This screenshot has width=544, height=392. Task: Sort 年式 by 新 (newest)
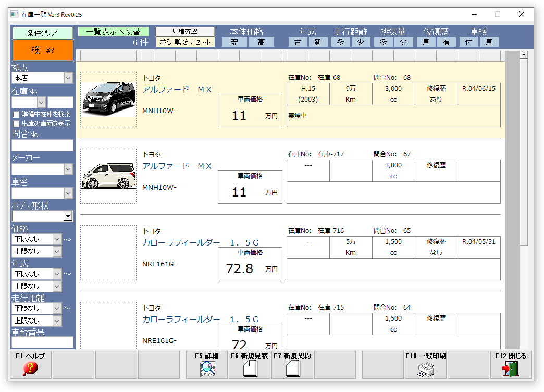(318, 42)
